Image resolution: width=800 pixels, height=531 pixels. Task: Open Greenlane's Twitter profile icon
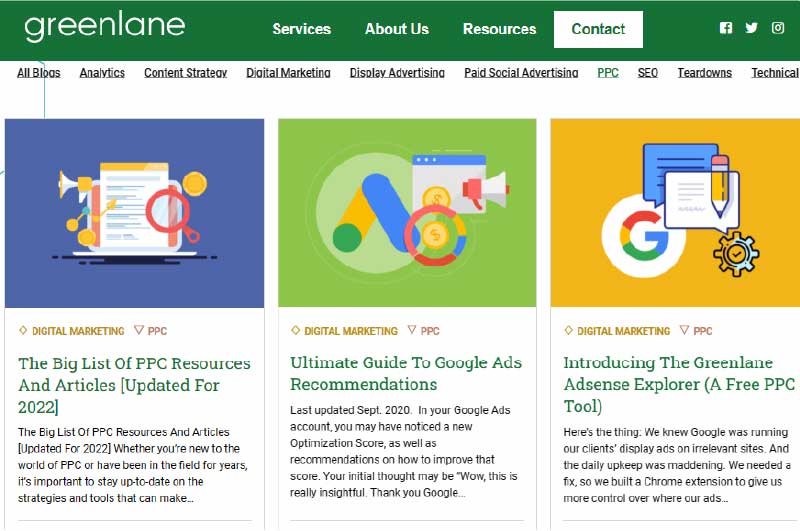pyautogui.click(x=751, y=28)
